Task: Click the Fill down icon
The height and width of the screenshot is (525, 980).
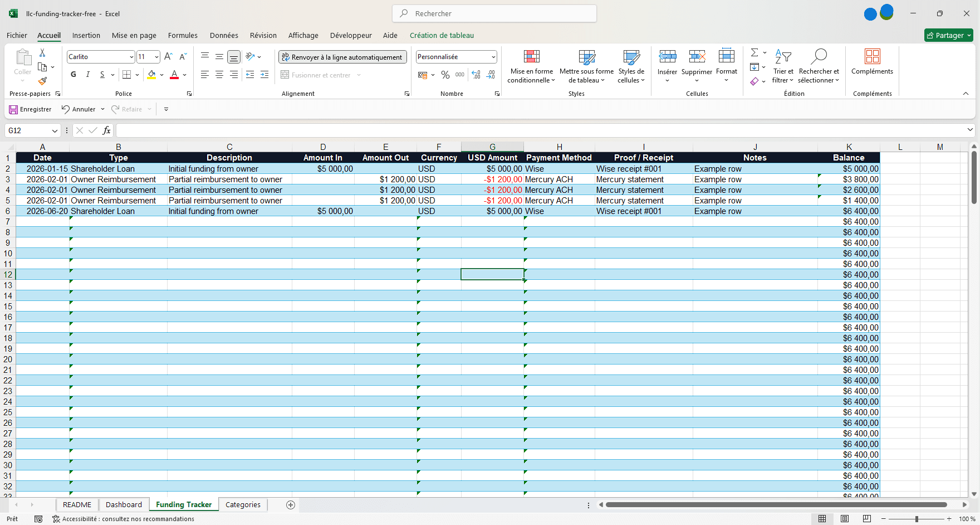Action: (754, 67)
